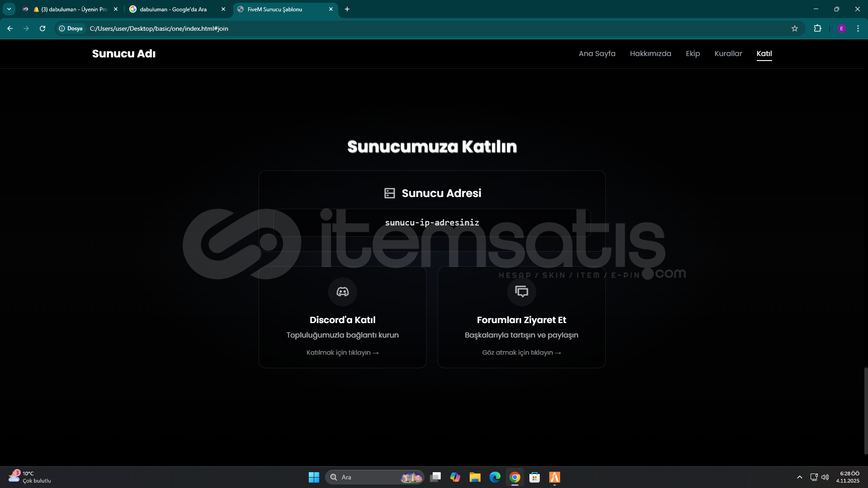Expand the tab search dropdown arrow
Image resolution: width=868 pixels, height=488 pixels.
9,9
